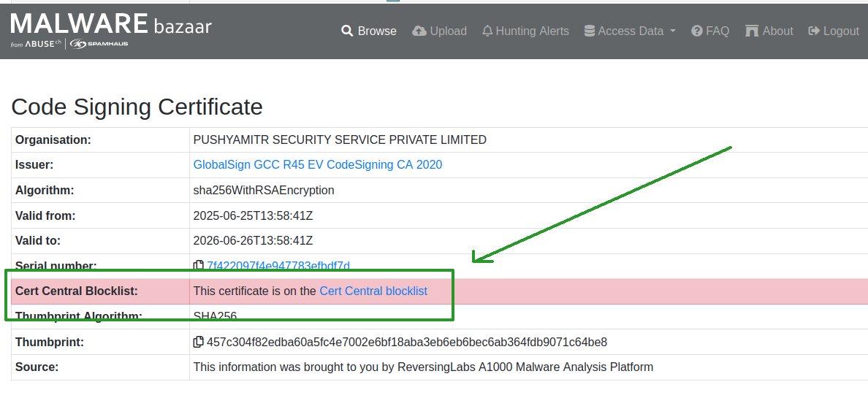This screenshot has width=868, height=409.
Task: Open the Browse menu item
Action: (369, 31)
